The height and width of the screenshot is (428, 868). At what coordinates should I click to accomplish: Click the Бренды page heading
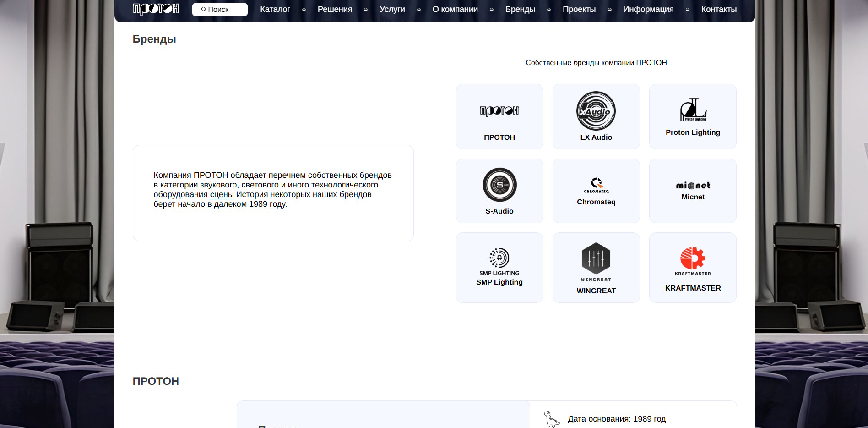154,39
